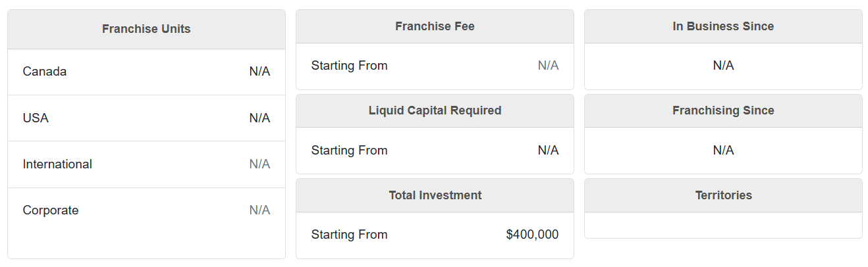868x267 pixels.
Task: Click the Liquid Capital Required N/A value
Action: [548, 151]
